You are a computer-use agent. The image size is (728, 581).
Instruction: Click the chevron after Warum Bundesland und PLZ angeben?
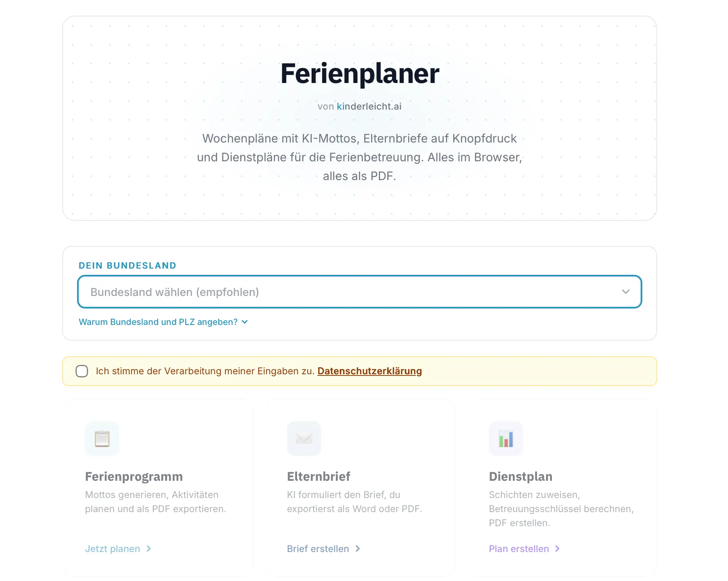click(x=245, y=322)
